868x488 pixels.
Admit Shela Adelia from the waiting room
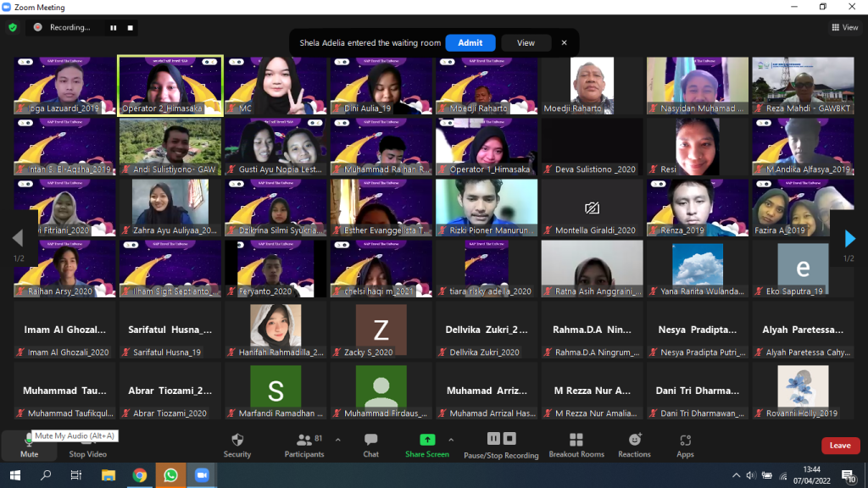coord(470,42)
